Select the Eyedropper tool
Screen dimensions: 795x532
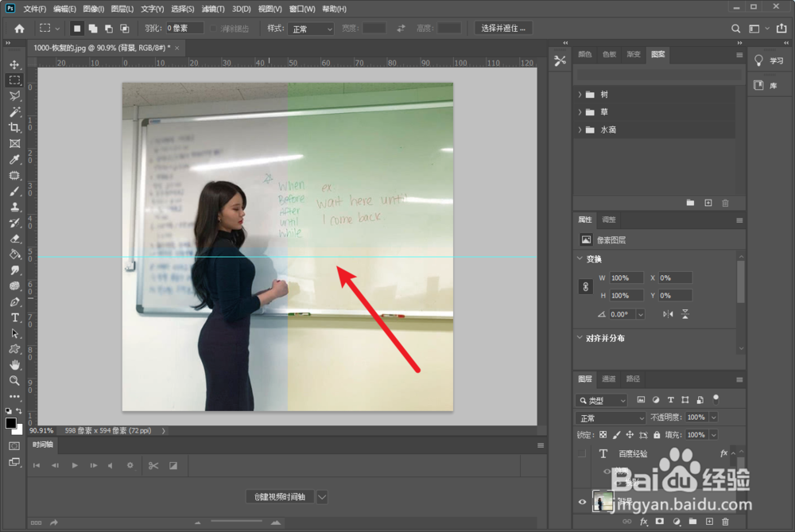(14, 159)
